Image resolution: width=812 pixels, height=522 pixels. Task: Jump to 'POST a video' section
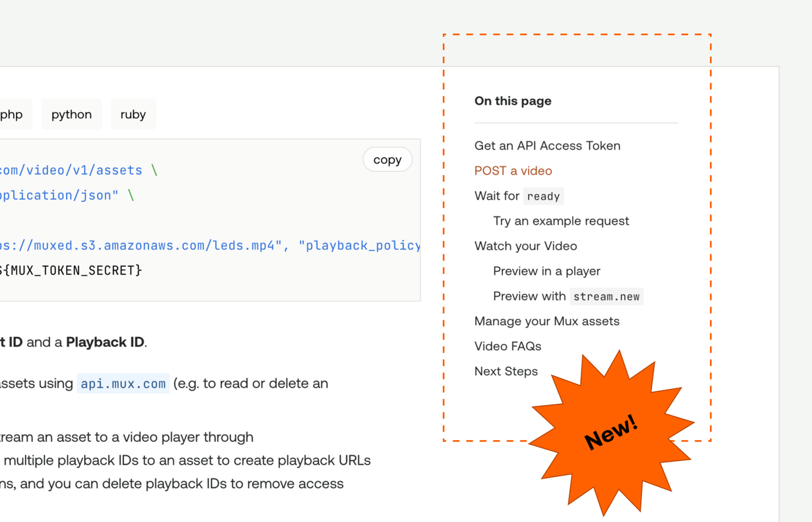pos(513,171)
